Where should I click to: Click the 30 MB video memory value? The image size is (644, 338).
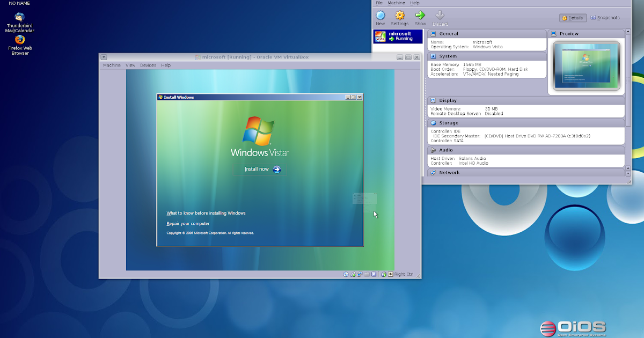tap(491, 109)
